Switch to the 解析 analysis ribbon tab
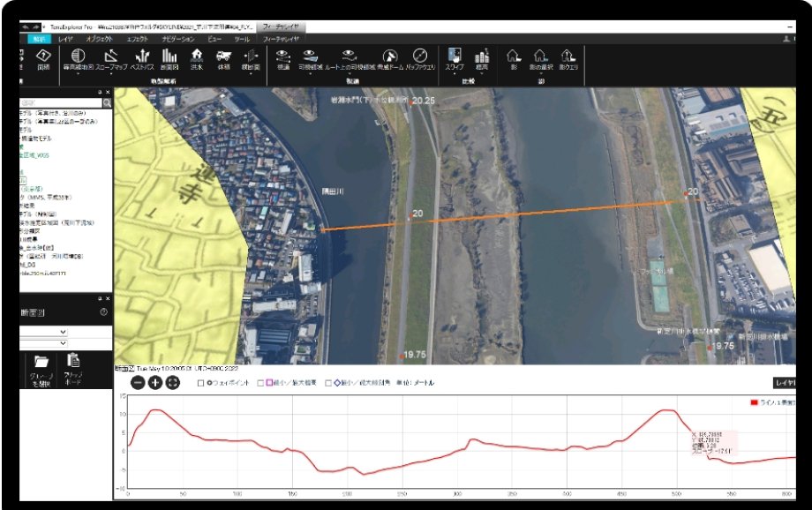812x510 pixels. [x=40, y=39]
